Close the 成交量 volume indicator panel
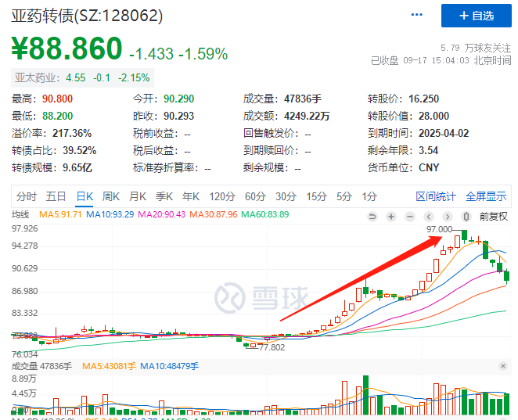This screenshot has width=518, height=420. point(503,366)
